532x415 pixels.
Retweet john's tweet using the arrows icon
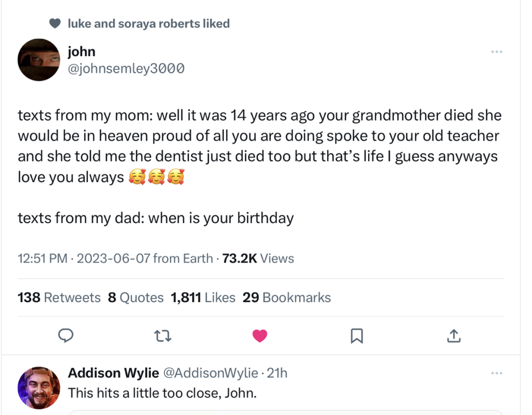point(163,336)
